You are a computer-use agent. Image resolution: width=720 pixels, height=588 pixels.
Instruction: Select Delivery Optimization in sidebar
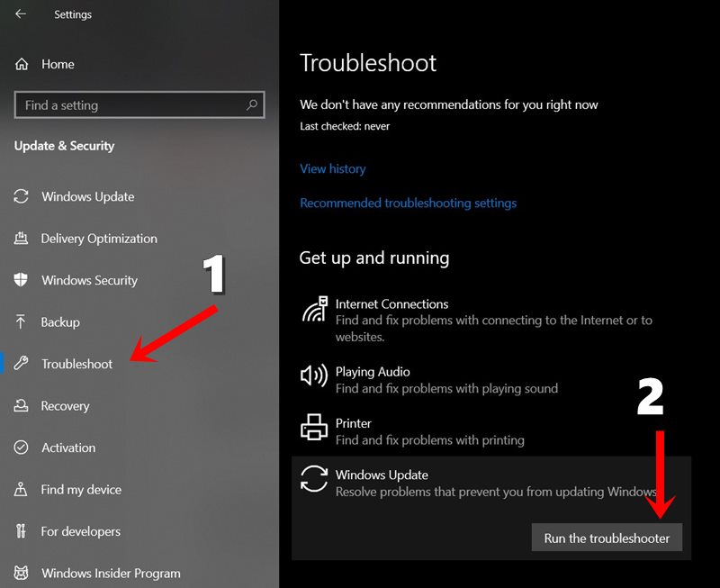tap(99, 239)
